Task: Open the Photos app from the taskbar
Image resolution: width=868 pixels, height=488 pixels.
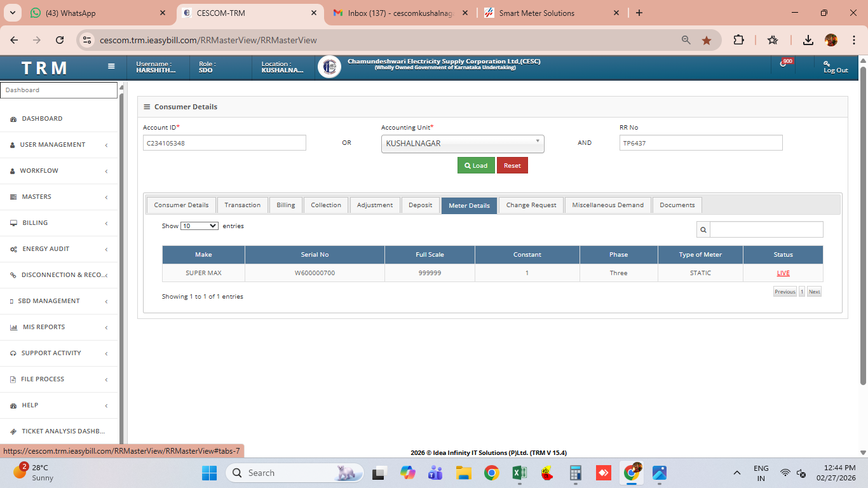Action: pyautogui.click(x=660, y=473)
